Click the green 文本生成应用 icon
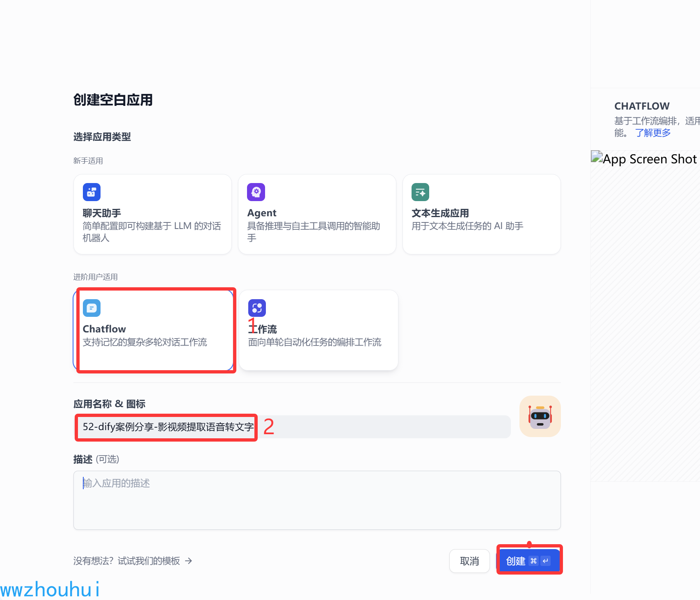Screen dimensions: 700x600 pos(420,192)
